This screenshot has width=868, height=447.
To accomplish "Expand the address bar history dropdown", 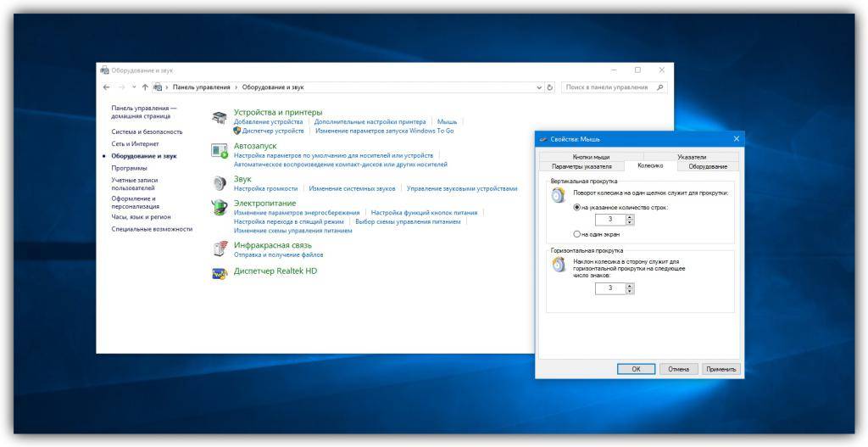I will click(x=540, y=87).
